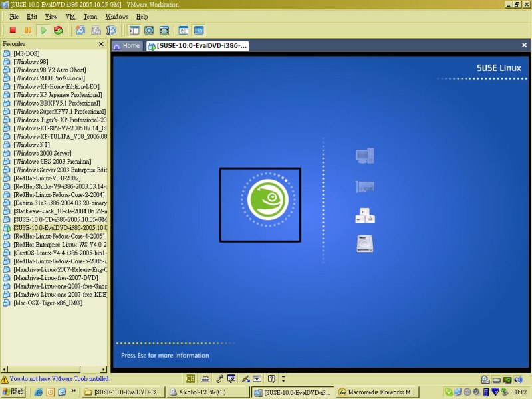
Task: Select [Windows 2000 Server] favorite
Action: point(43,153)
